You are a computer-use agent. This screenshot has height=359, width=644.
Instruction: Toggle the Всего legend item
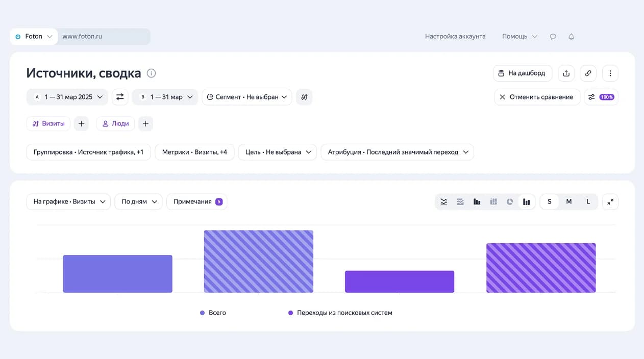click(213, 313)
